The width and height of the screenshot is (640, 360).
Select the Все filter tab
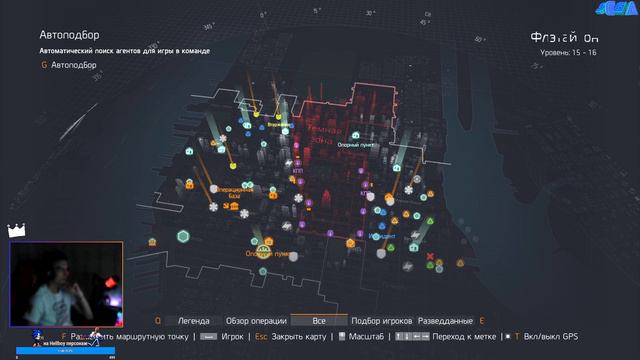pyautogui.click(x=319, y=320)
